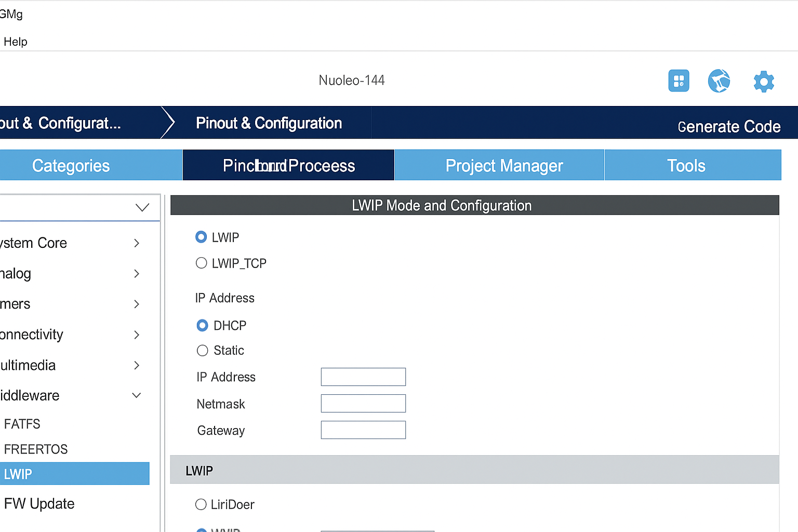Screen dimensions: 798x532
Task: Click the Gateway input field
Action: [x=363, y=430]
